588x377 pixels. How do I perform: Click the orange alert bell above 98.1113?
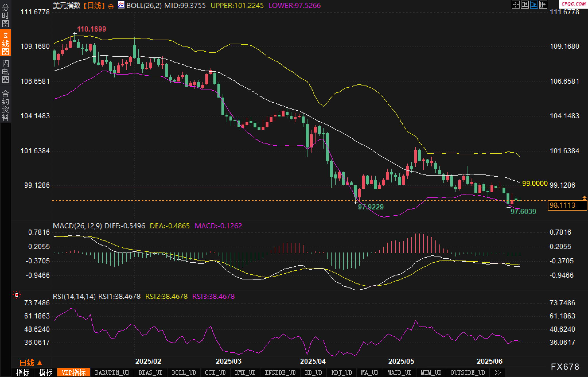pos(585,198)
